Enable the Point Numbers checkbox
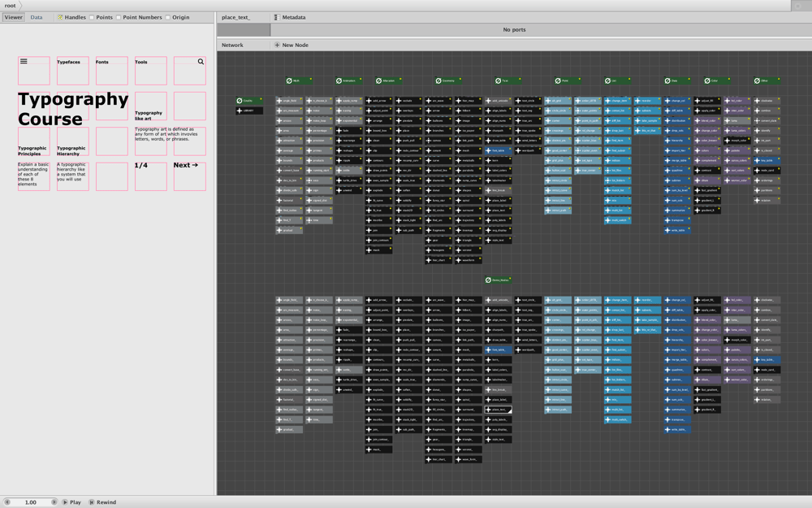The width and height of the screenshot is (812, 508). point(119,17)
